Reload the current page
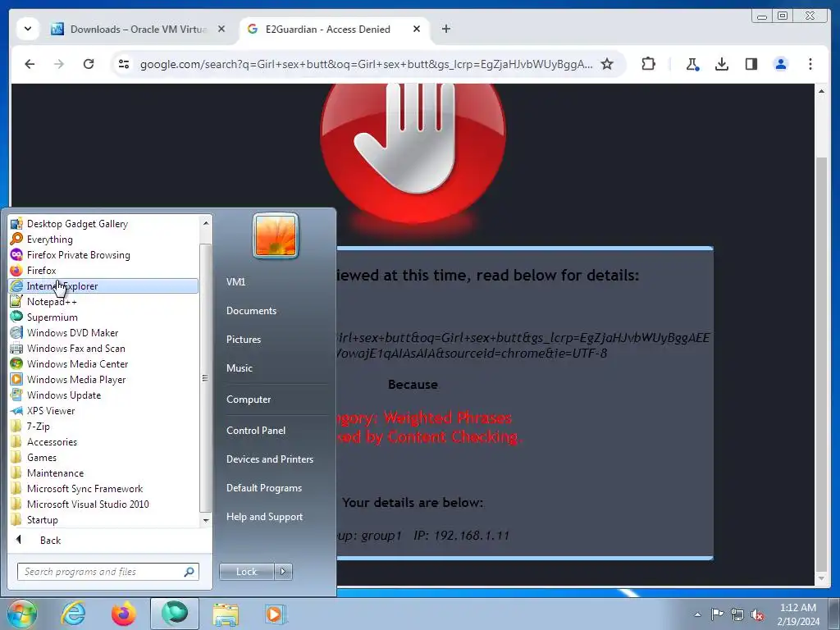Viewport: 840px width, 630px height. (x=89, y=64)
